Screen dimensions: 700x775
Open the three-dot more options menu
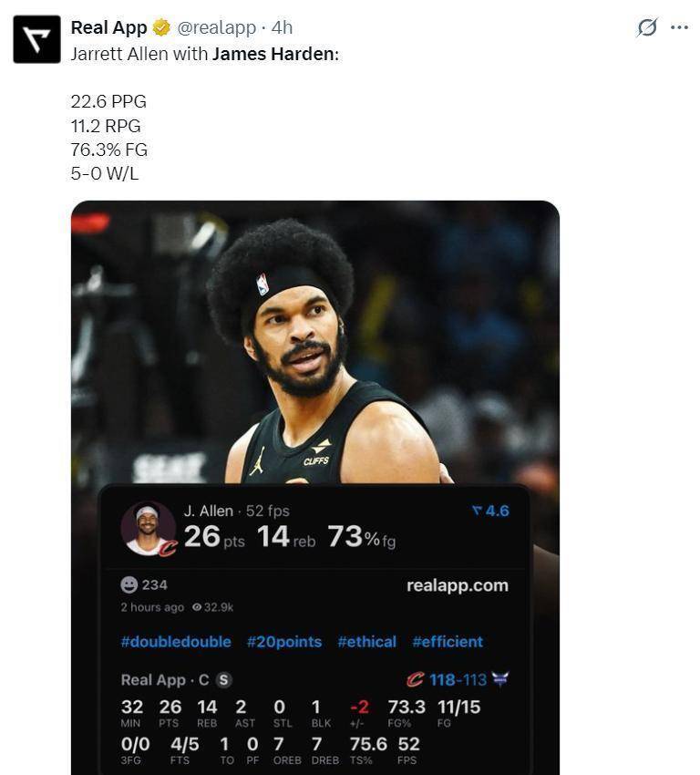[679, 27]
